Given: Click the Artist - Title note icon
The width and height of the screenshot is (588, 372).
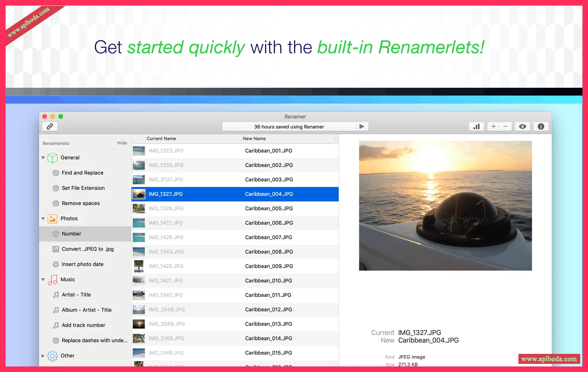Looking at the screenshot, I should pos(56,295).
